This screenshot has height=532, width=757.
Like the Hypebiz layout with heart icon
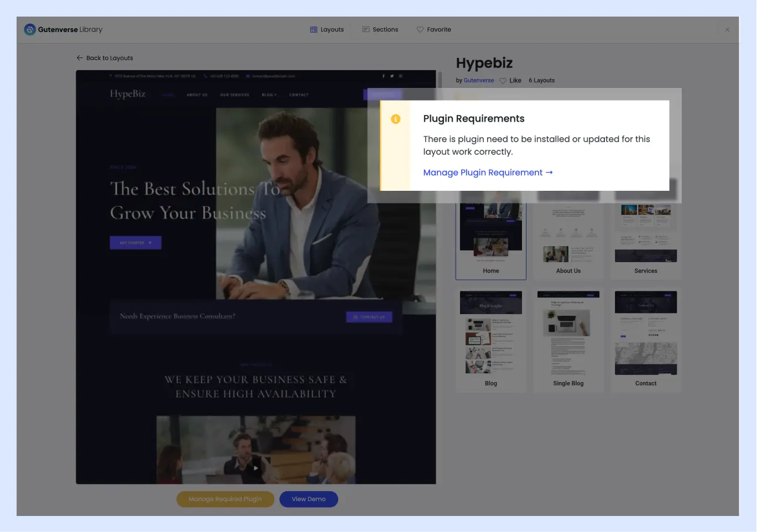(x=503, y=81)
